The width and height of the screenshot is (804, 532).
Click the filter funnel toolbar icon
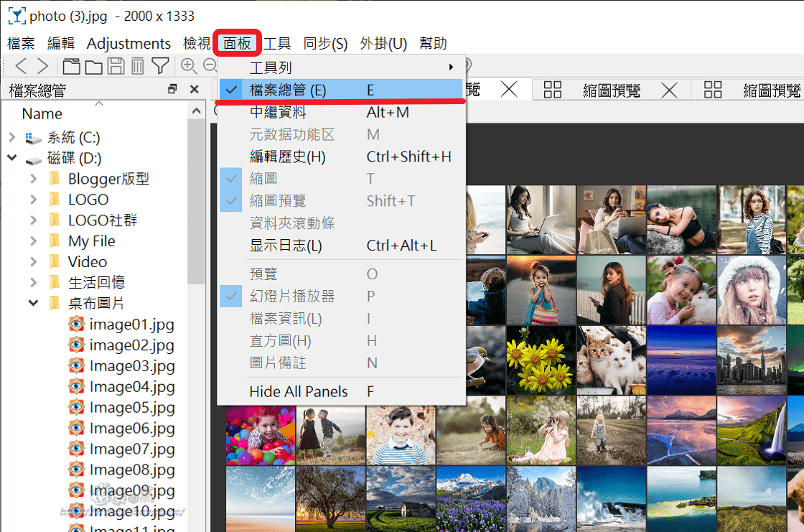tap(161, 65)
